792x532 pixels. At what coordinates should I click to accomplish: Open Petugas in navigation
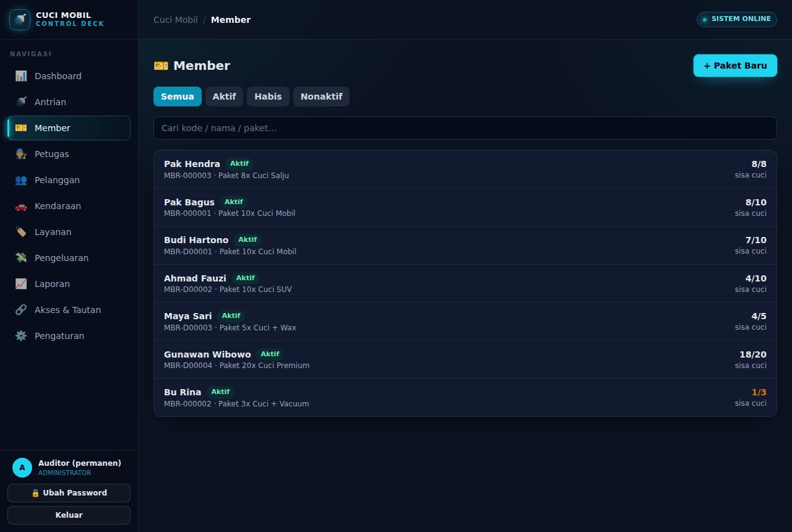[x=69, y=154]
